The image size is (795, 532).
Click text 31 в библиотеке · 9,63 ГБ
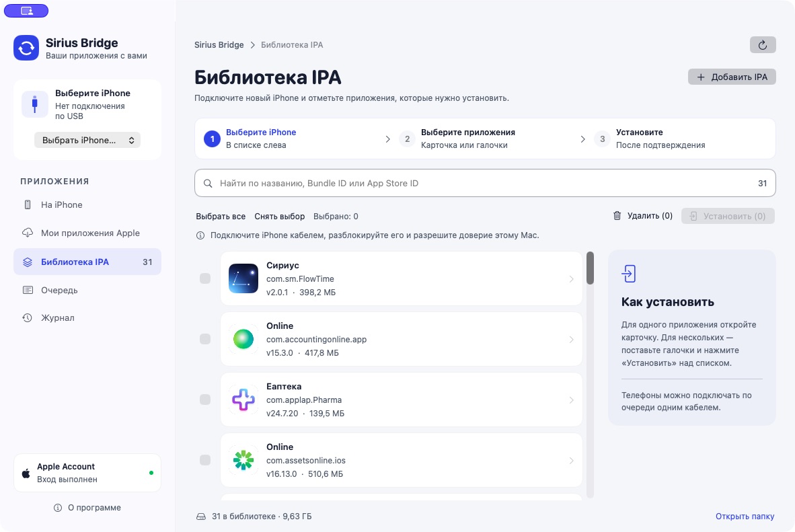262,517
